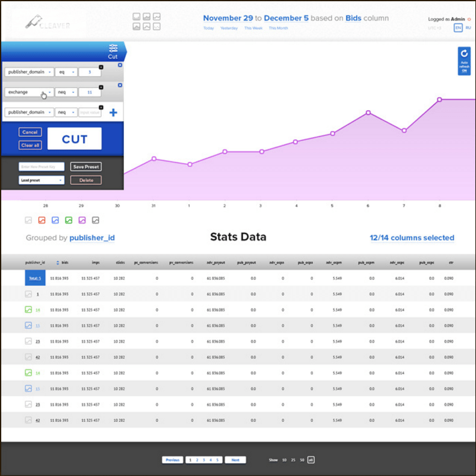
Task: Toggle chart icon for first publisher 14 row
Action: point(28,310)
